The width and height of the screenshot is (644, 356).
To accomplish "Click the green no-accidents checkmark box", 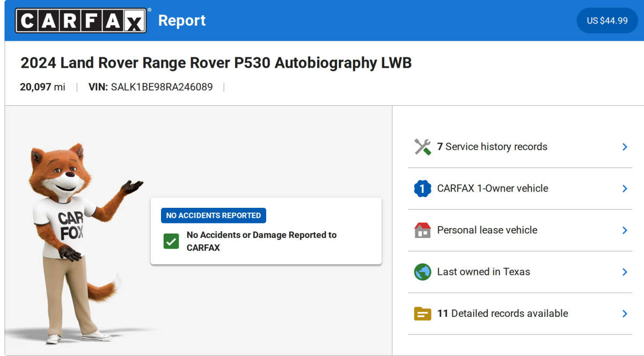I will (171, 241).
